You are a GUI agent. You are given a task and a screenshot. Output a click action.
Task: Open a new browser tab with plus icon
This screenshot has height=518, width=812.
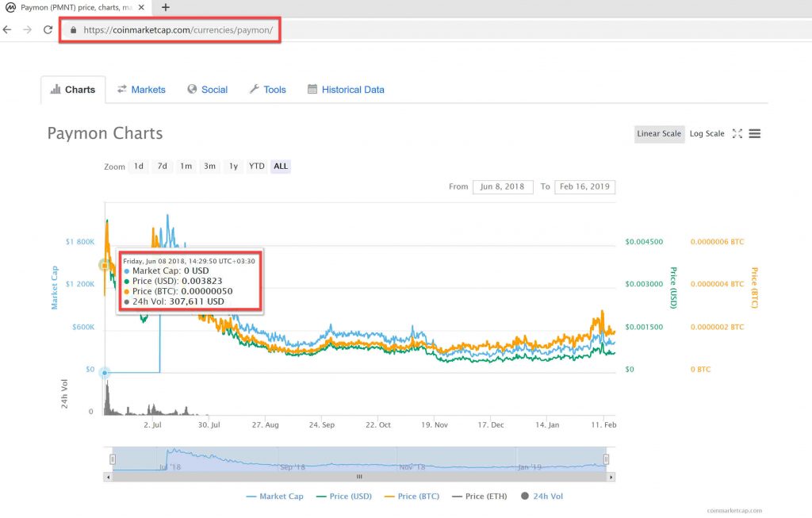click(166, 7)
